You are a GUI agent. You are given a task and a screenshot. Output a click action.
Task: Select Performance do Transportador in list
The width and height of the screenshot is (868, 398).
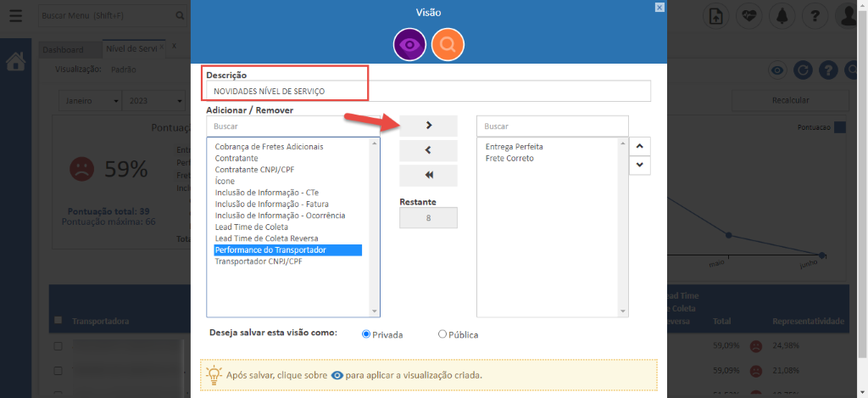tap(287, 250)
